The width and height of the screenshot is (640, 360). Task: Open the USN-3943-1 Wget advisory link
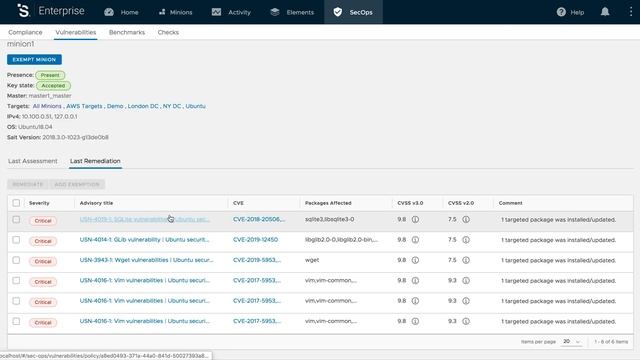[x=146, y=260]
